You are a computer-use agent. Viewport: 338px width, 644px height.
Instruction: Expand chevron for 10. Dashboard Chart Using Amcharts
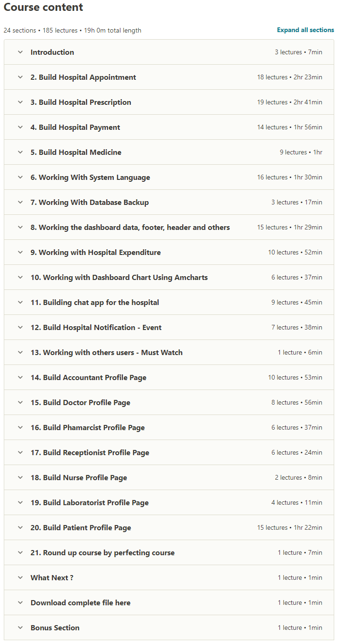point(20,278)
